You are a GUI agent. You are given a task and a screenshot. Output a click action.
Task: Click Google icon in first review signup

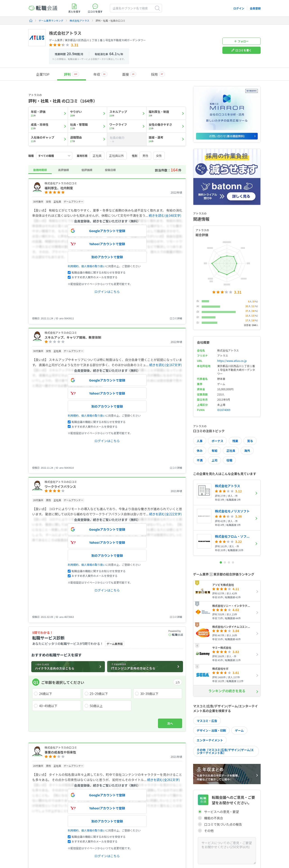pos(73,231)
